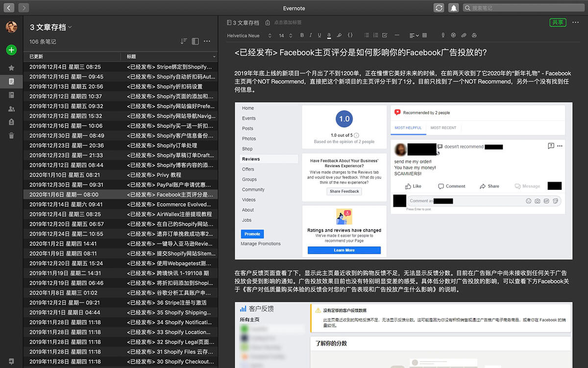Open text alignment dropdown
The width and height of the screenshot is (588, 368).
point(414,35)
